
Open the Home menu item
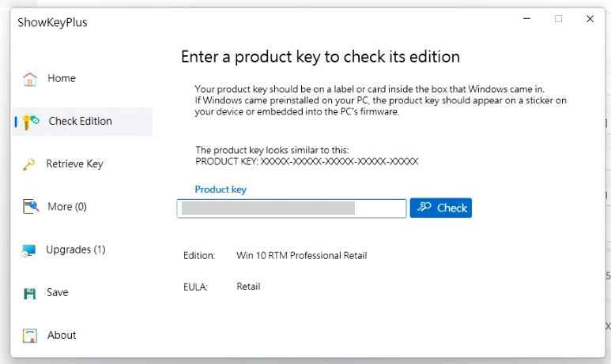(62, 78)
